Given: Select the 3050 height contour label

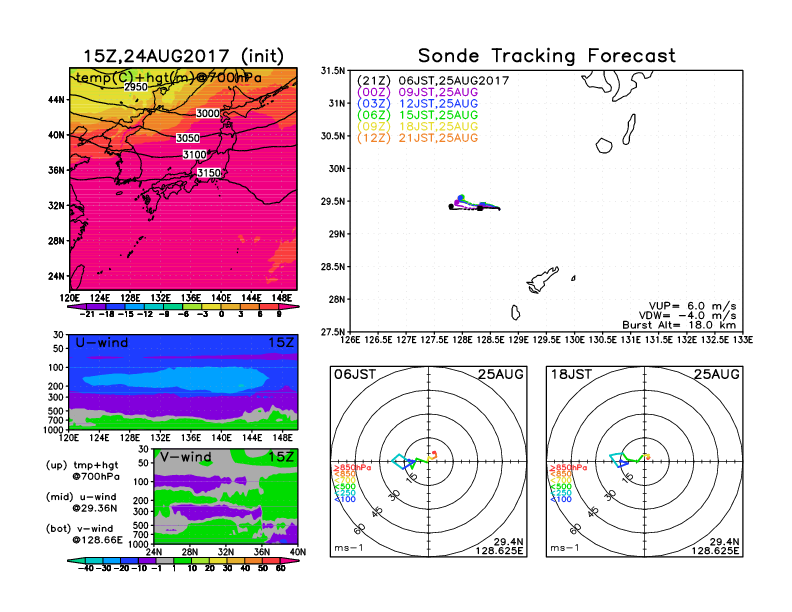Looking at the screenshot, I should click(x=188, y=138).
